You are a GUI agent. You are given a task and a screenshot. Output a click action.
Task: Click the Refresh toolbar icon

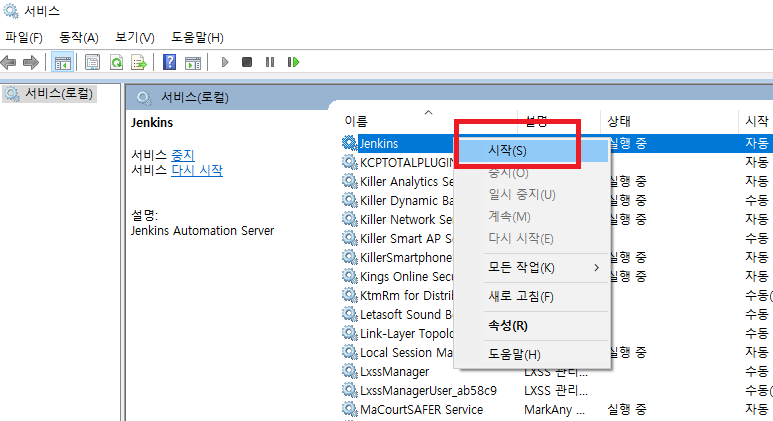116,62
